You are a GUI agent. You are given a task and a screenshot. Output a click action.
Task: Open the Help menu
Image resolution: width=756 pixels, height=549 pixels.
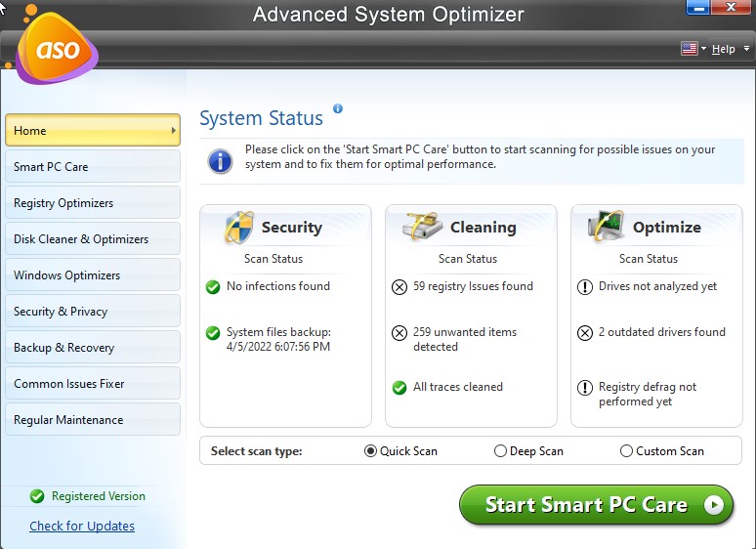723,49
